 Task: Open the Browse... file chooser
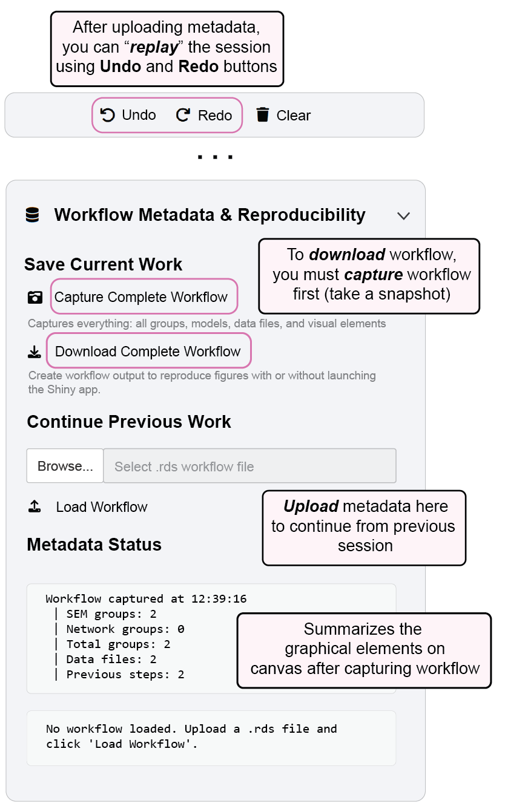click(x=65, y=466)
